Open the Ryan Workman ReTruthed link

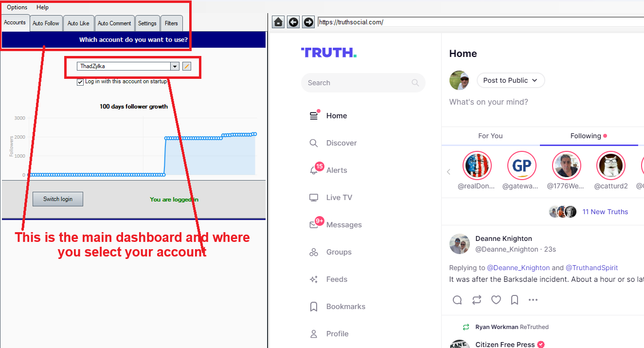(x=512, y=327)
